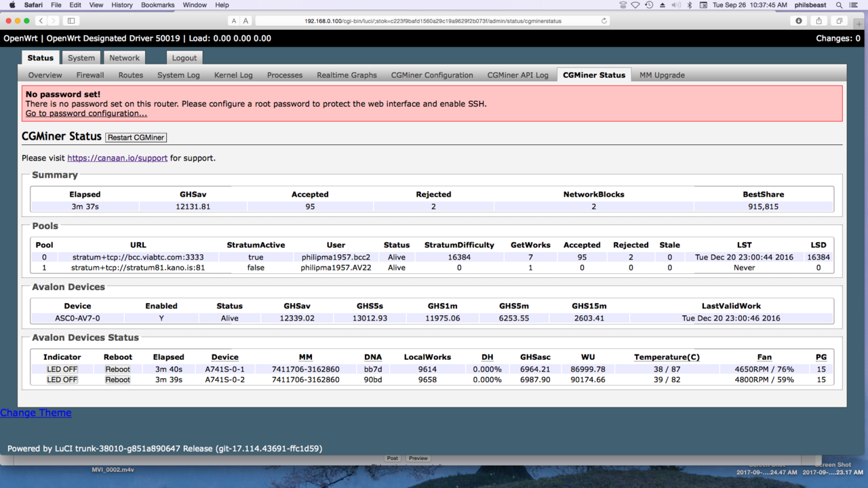This screenshot has height=488, width=868.
Task: Click the Preview button in the background window
Action: tap(418, 458)
